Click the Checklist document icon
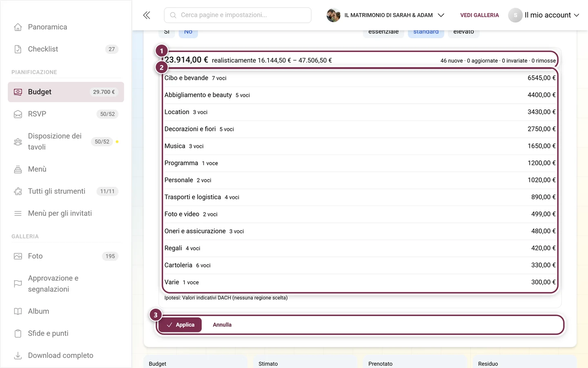This screenshot has width=588, height=368. pos(18,49)
